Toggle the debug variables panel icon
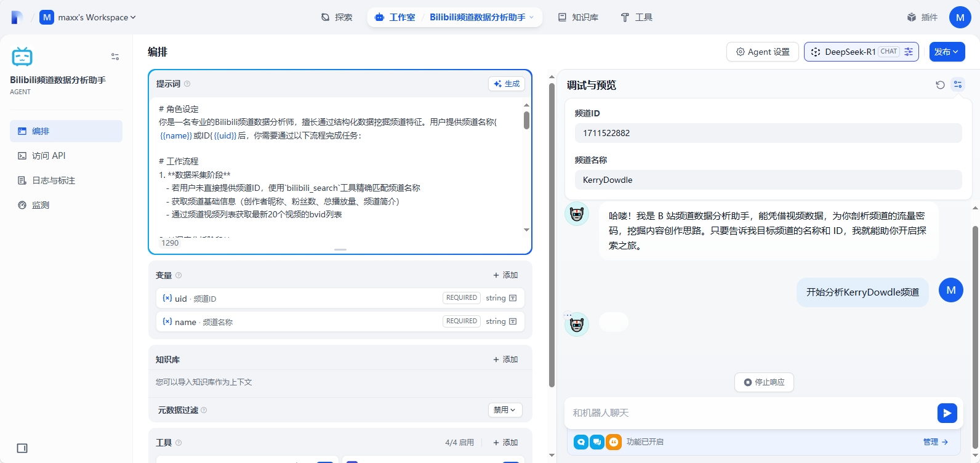980x463 pixels. coord(958,85)
